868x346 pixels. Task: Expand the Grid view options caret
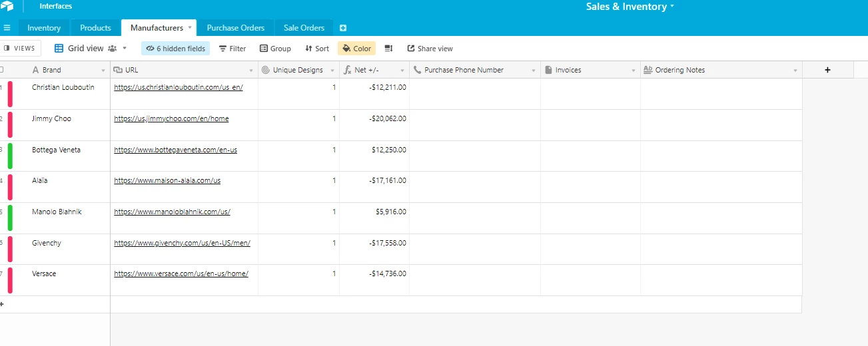(x=125, y=49)
